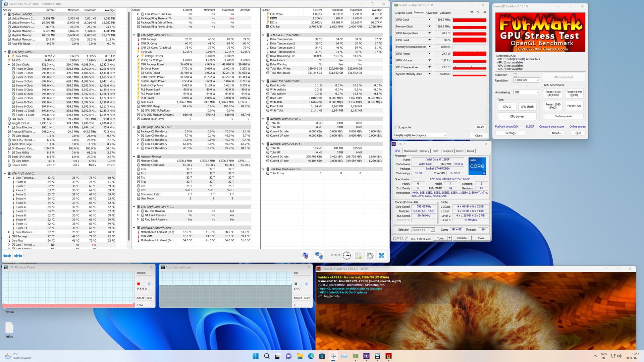Open Task View icon on taskbar
Viewport: 644px width, 362px height.
tap(277, 356)
